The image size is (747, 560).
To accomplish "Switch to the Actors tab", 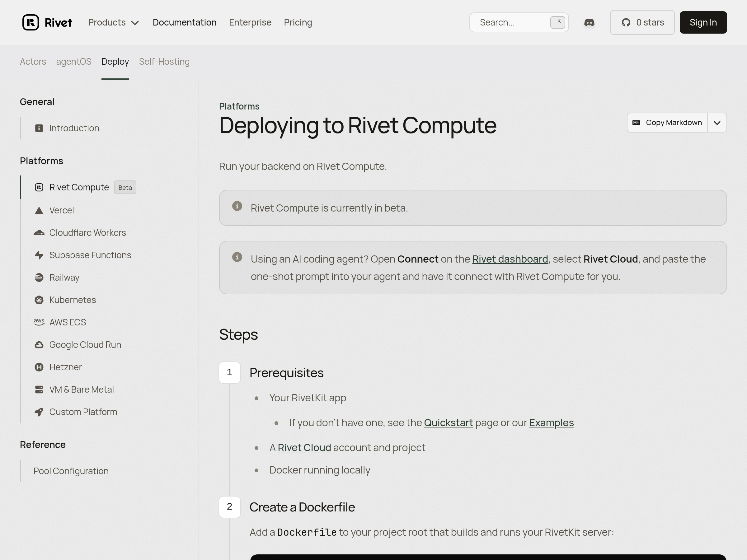I will point(33,61).
